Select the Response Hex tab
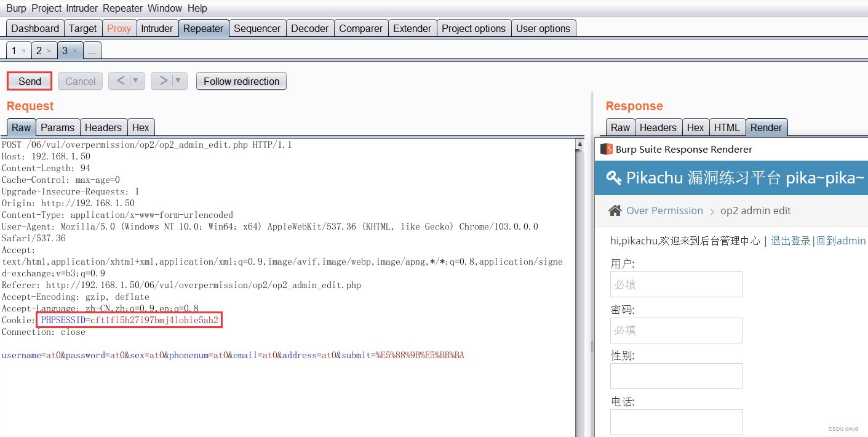The width and height of the screenshot is (868, 437). [x=695, y=127]
